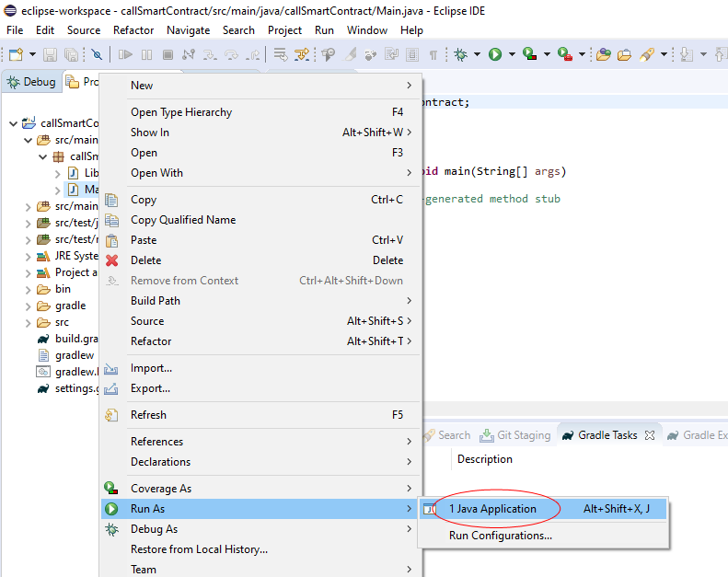Screen dimensions: 728x577
Task: Open References submenu
Action: [x=260, y=442]
